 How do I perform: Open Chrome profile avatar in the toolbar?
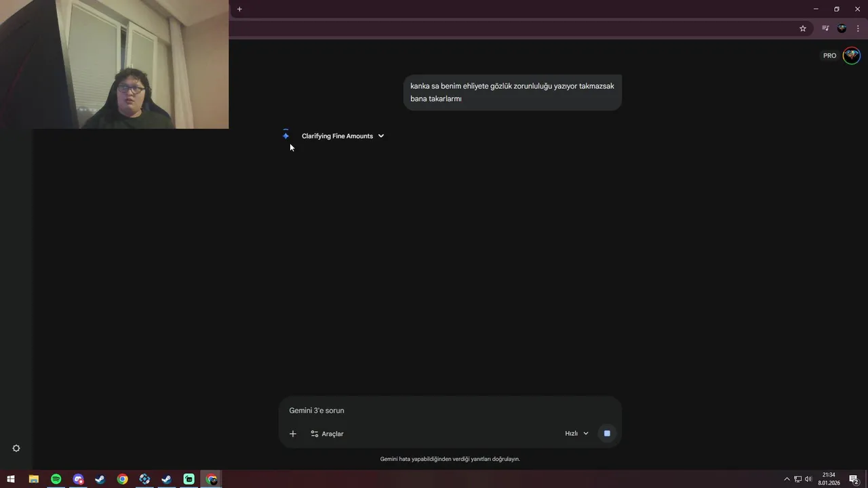pyautogui.click(x=842, y=28)
